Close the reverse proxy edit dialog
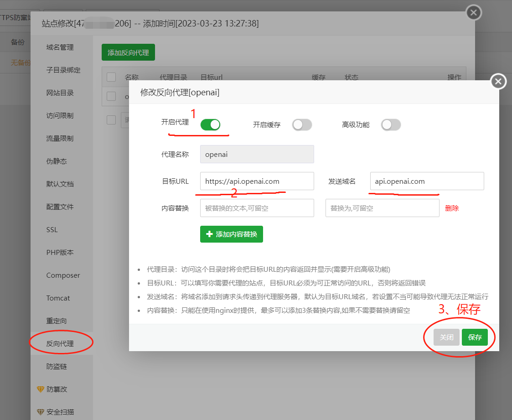 [x=498, y=82]
